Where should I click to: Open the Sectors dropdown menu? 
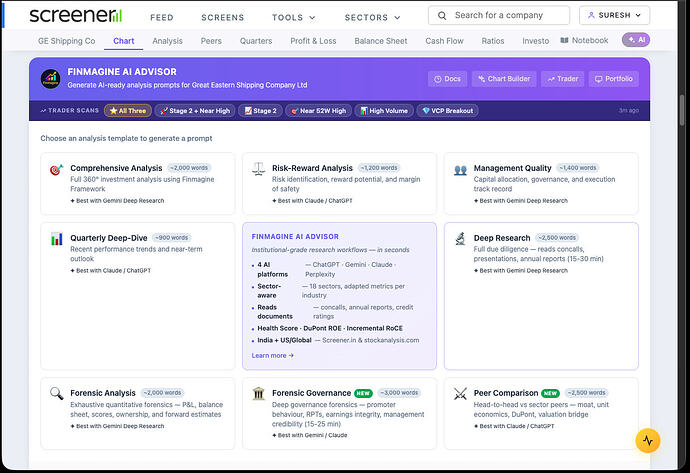point(371,17)
